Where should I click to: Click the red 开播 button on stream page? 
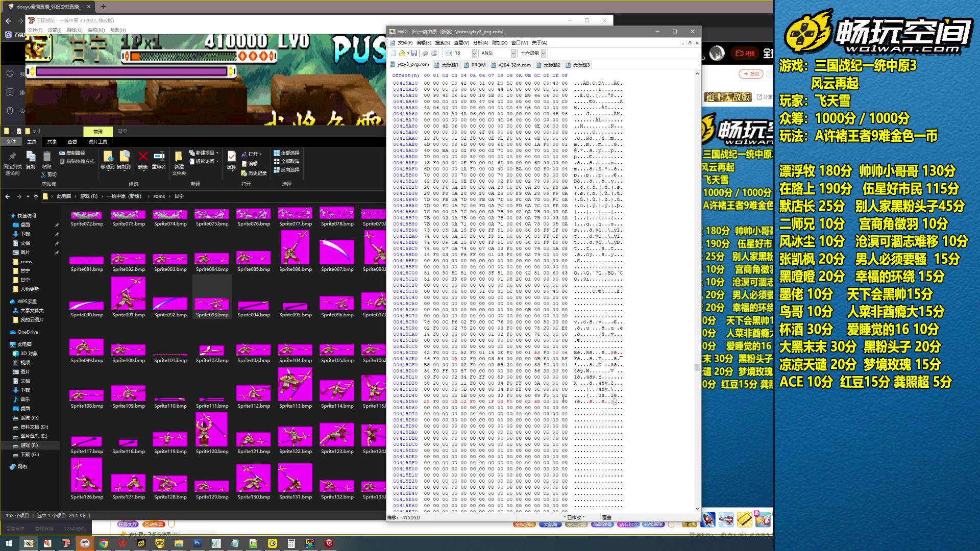click(x=745, y=53)
